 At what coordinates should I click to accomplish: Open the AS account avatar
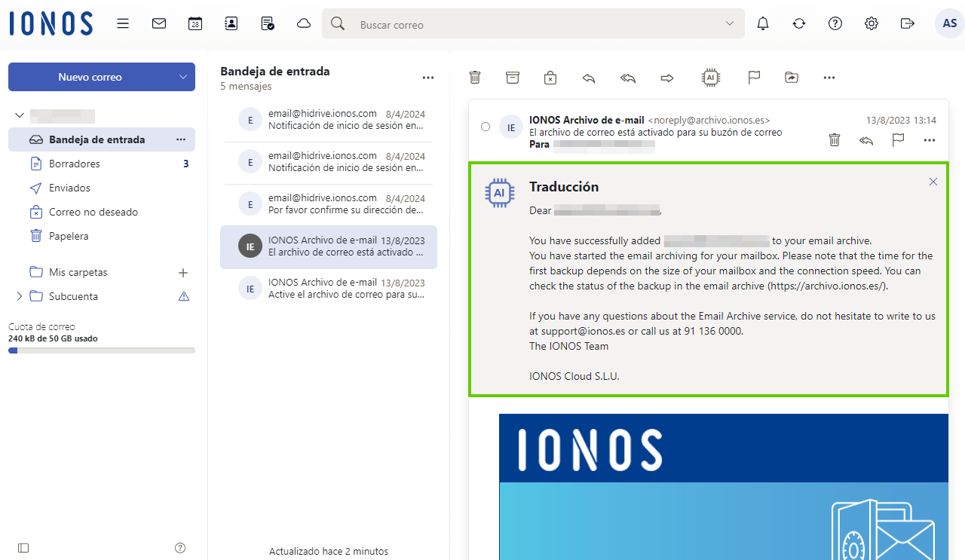[x=950, y=23]
